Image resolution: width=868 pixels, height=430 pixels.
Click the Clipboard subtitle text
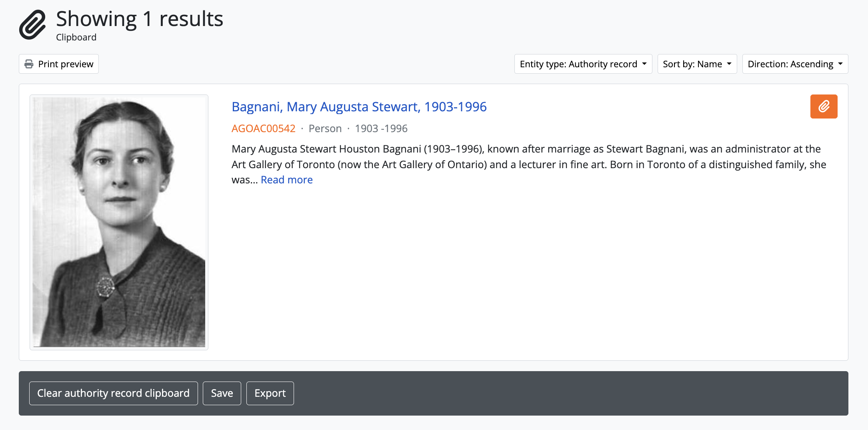(76, 37)
